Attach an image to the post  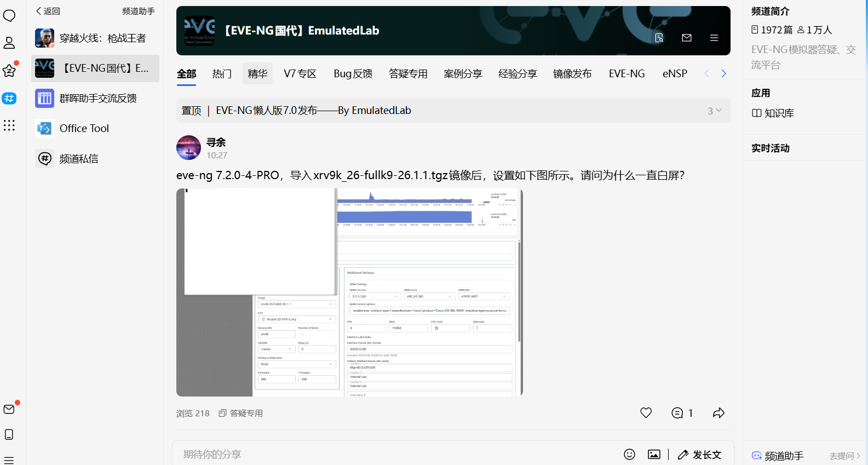654,454
